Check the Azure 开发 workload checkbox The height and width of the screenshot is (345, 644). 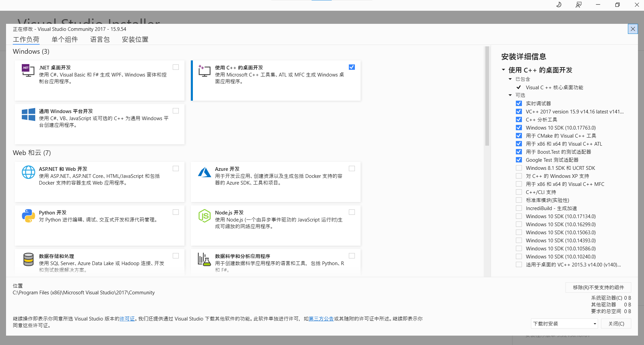(352, 168)
